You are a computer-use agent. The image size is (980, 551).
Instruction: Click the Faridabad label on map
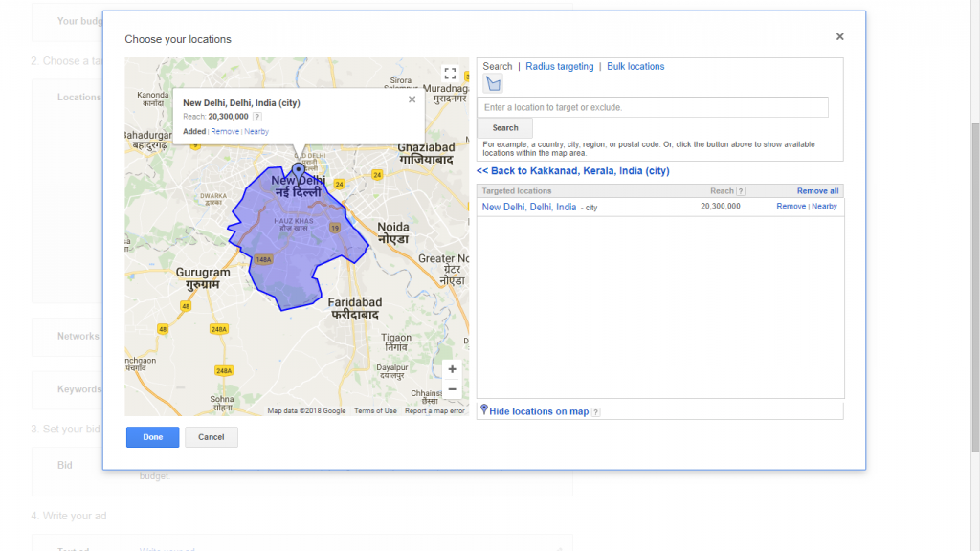tap(354, 308)
